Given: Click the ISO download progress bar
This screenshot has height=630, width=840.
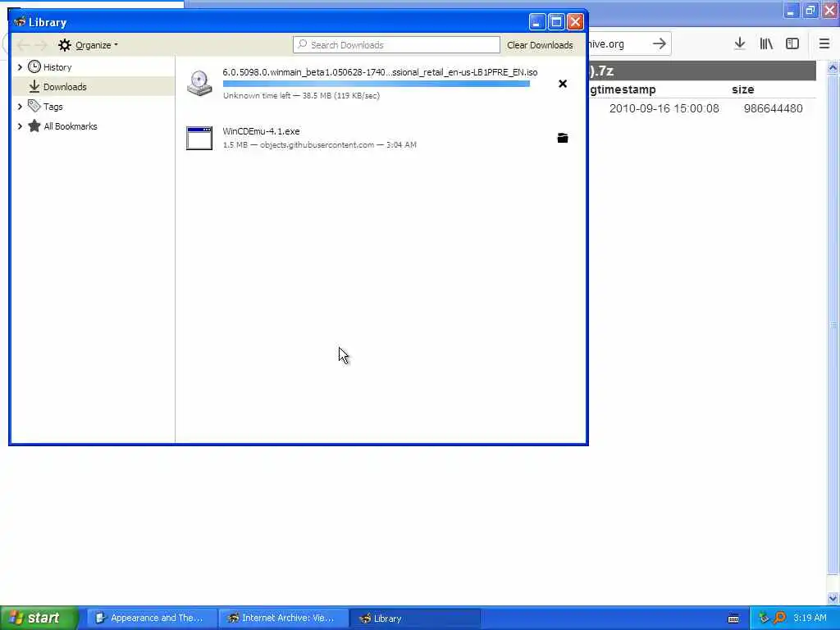Looking at the screenshot, I should point(376,84).
